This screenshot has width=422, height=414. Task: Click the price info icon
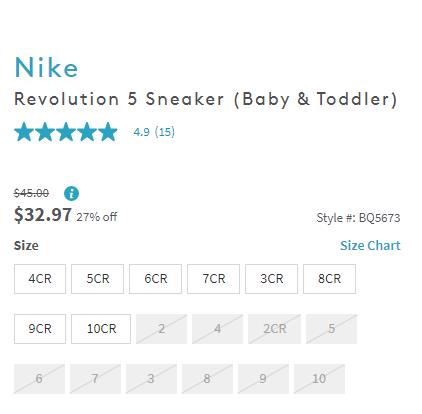click(x=71, y=193)
